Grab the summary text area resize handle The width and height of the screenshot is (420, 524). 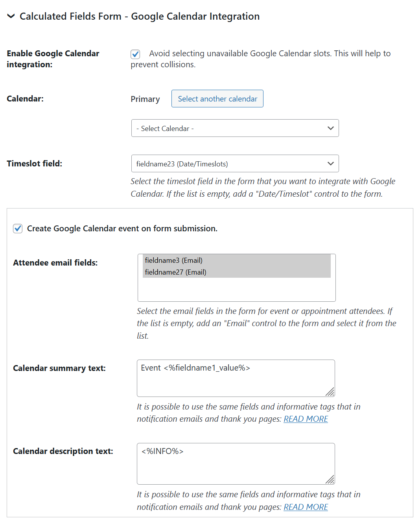tap(330, 392)
